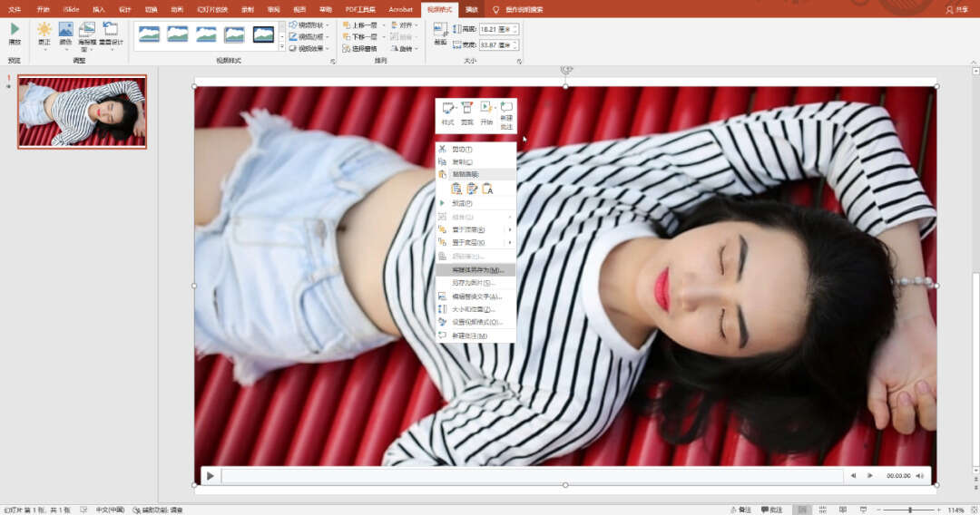Mute the video using the player volume icon

coord(920,475)
